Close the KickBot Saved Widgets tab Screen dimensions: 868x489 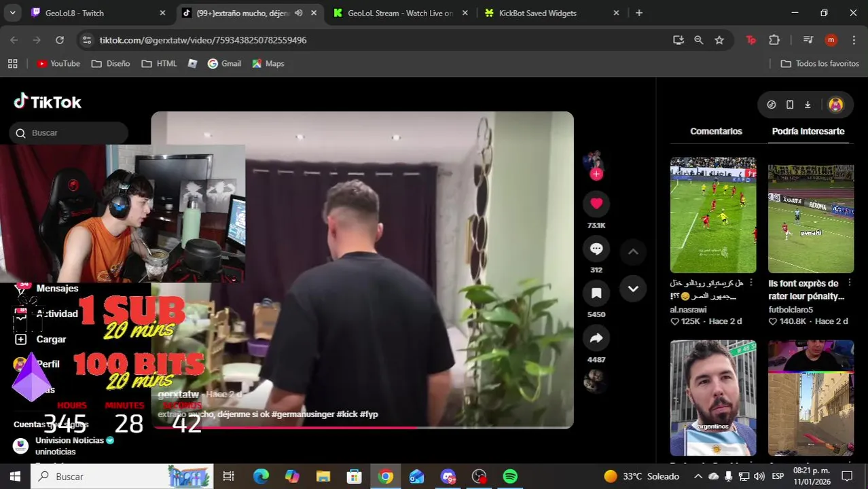point(616,13)
